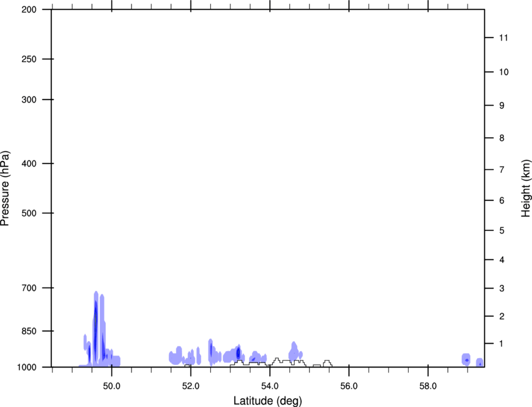This screenshot has width=532, height=407.
Task: Click the 1000 pressure tick label
Action: 27,368
